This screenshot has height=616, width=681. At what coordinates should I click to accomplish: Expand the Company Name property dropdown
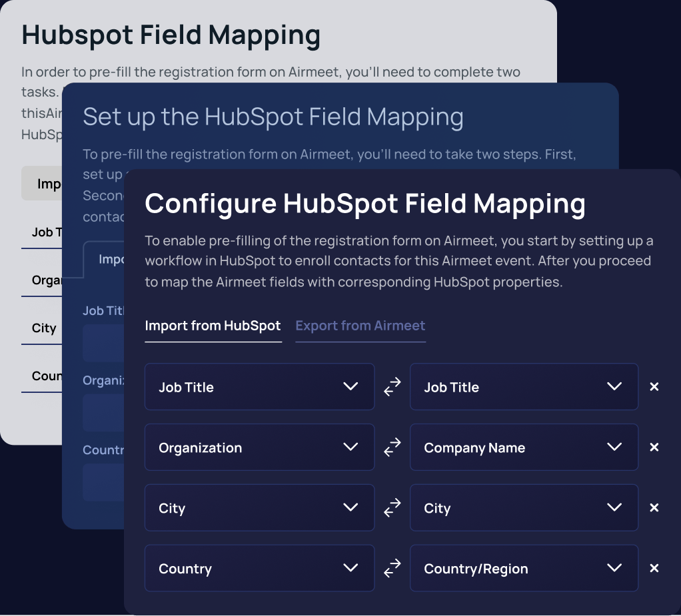point(524,447)
